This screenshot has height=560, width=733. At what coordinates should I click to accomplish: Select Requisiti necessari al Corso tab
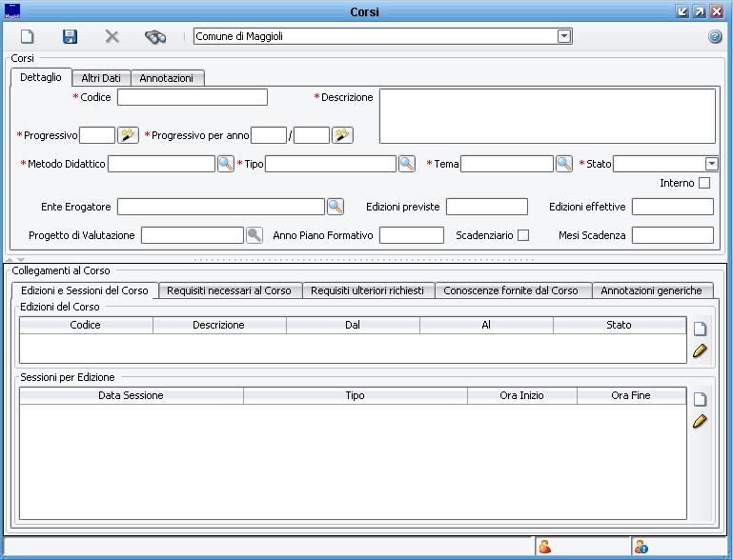(x=229, y=290)
